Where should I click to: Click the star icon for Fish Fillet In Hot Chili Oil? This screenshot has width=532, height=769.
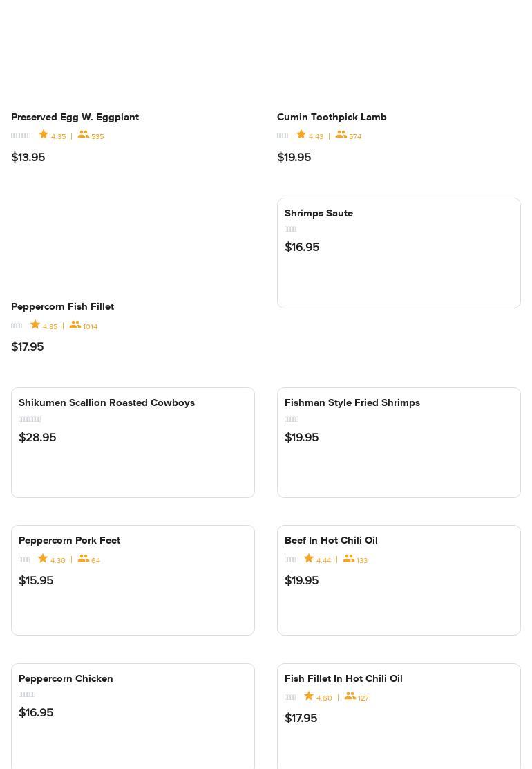point(309,696)
